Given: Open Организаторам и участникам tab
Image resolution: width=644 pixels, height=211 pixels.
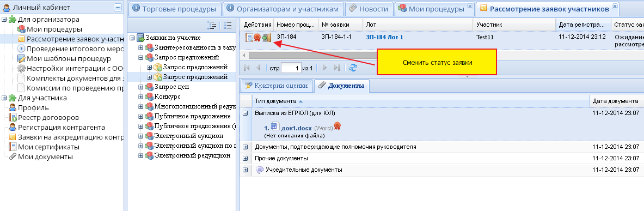Looking at the screenshot, I should 284,9.
